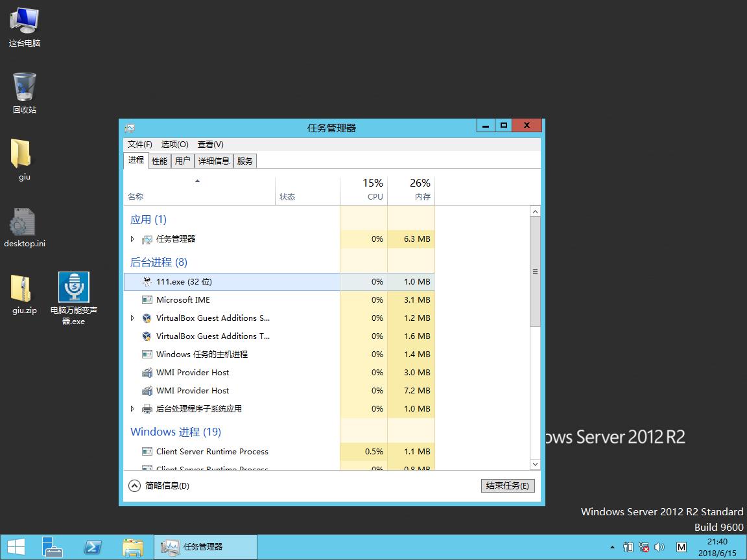The width and height of the screenshot is (747, 560).
Task: Select the desktop.ini file icon
Action: click(x=22, y=222)
